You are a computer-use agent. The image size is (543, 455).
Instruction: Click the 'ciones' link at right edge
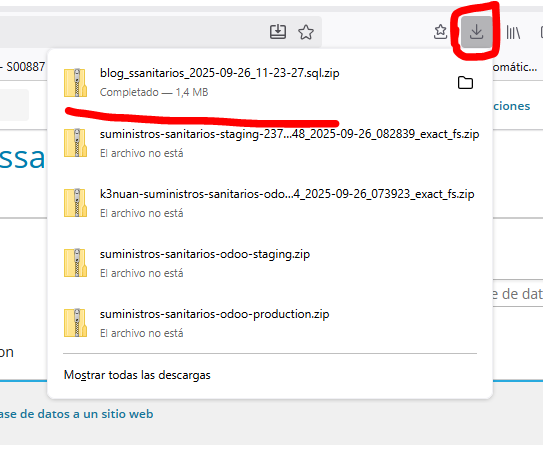point(511,106)
